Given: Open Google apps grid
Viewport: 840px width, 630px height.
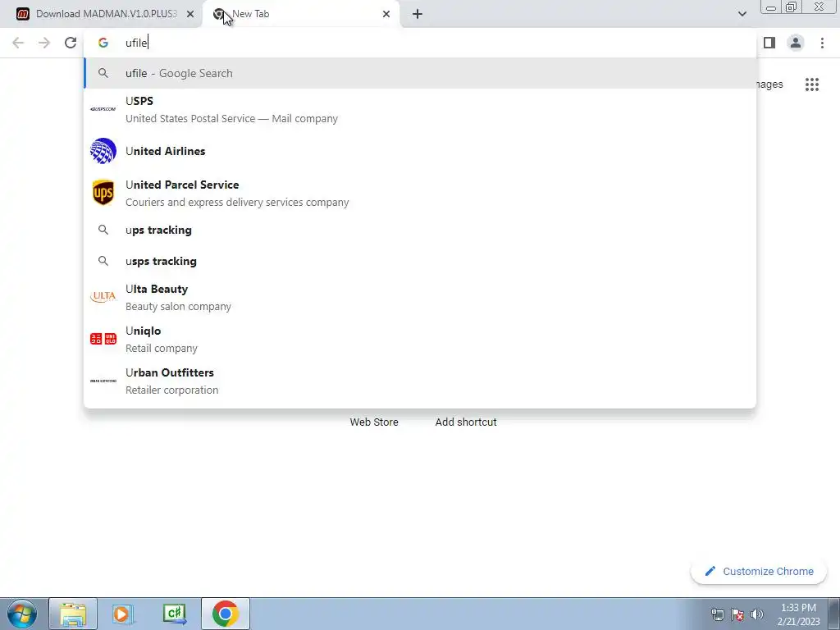Looking at the screenshot, I should click(x=812, y=84).
